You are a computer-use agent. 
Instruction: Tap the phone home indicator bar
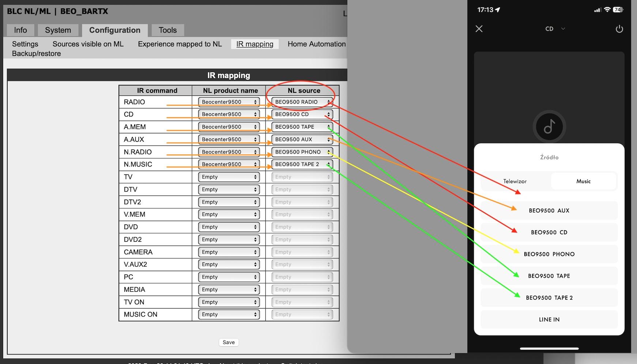coord(549,349)
